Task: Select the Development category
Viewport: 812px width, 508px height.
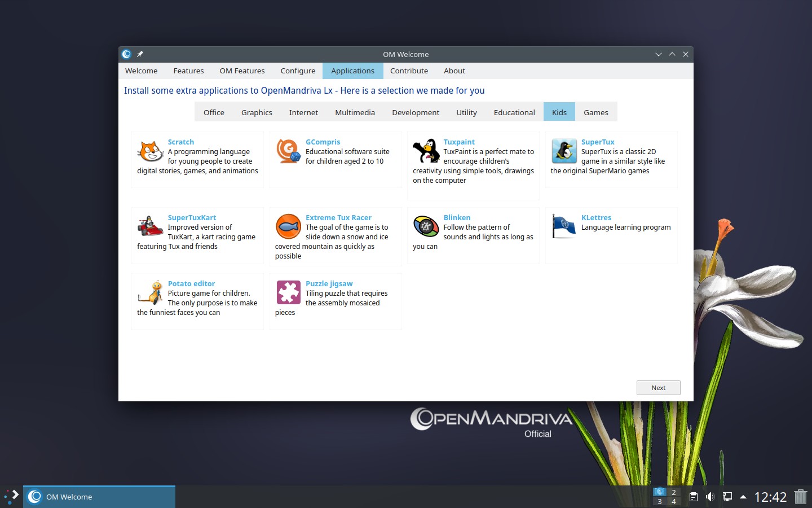Action: [416, 112]
